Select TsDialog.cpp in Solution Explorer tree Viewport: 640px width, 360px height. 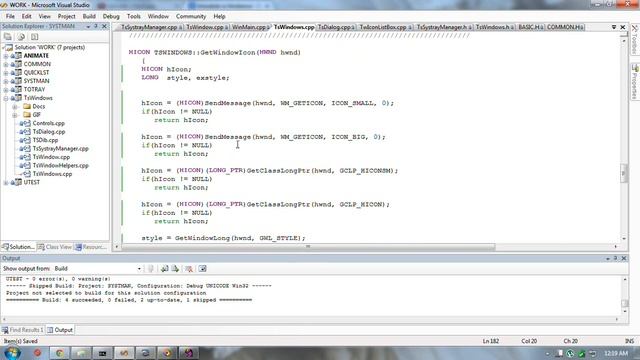(x=49, y=132)
